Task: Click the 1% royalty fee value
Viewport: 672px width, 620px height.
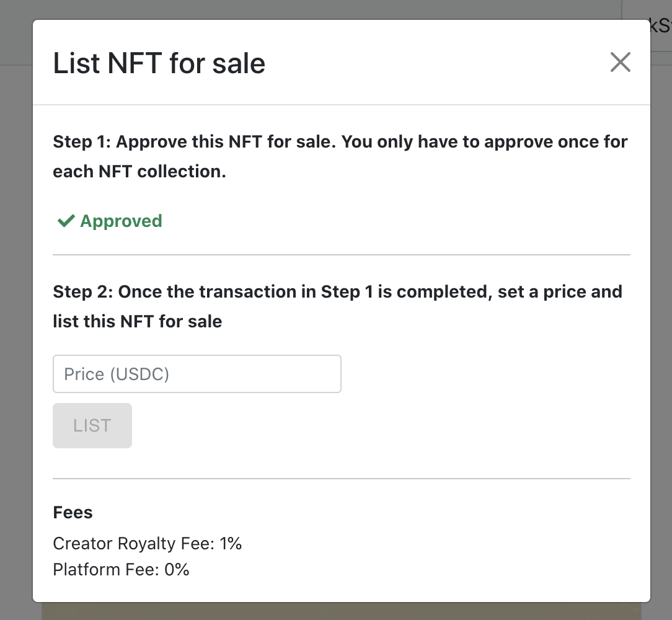Action: point(231,544)
